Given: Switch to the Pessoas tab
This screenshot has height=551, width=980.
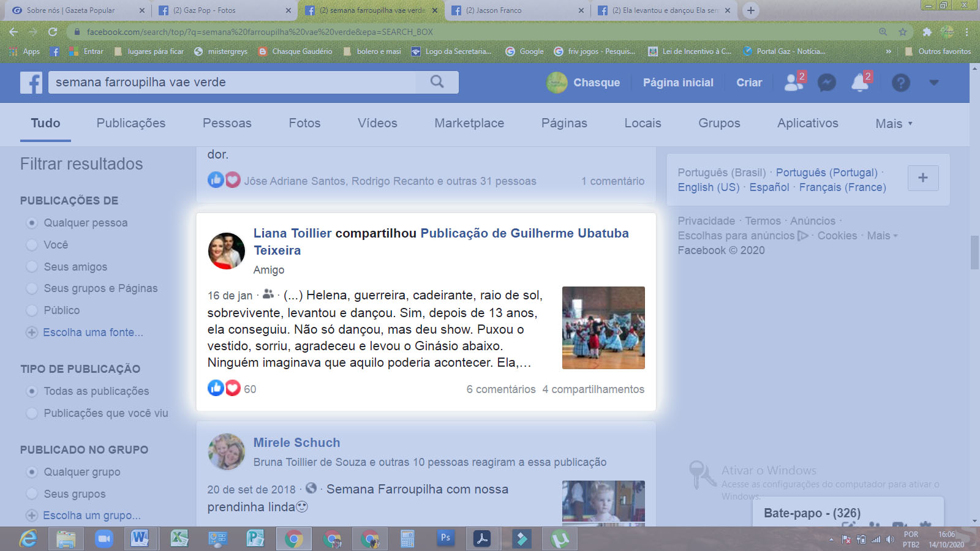Looking at the screenshot, I should (227, 123).
